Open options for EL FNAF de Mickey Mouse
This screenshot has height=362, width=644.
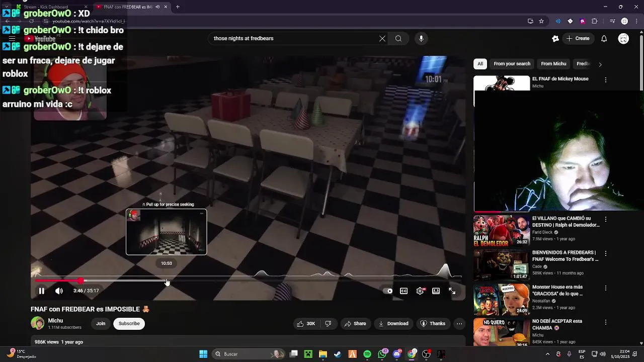click(x=606, y=80)
